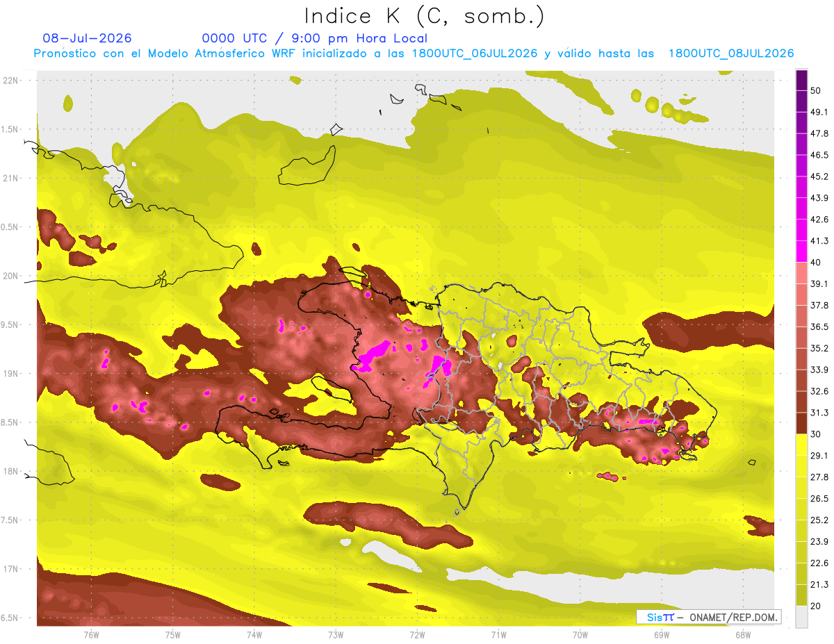
Task: Click the colorbar value "50"
Action: tap(817, 91)
